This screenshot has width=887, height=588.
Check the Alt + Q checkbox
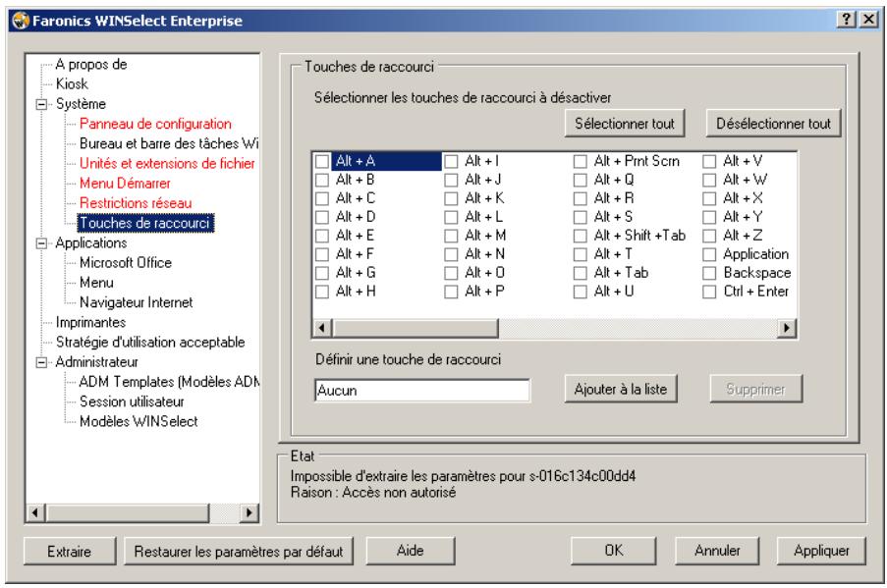[x=580, y=180]
